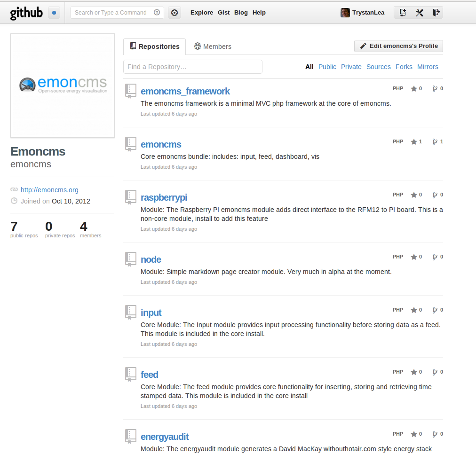Click the energyaudit repo book icon
The height and width of the screenshot is (454, 476).
click(x=131, y=437)
